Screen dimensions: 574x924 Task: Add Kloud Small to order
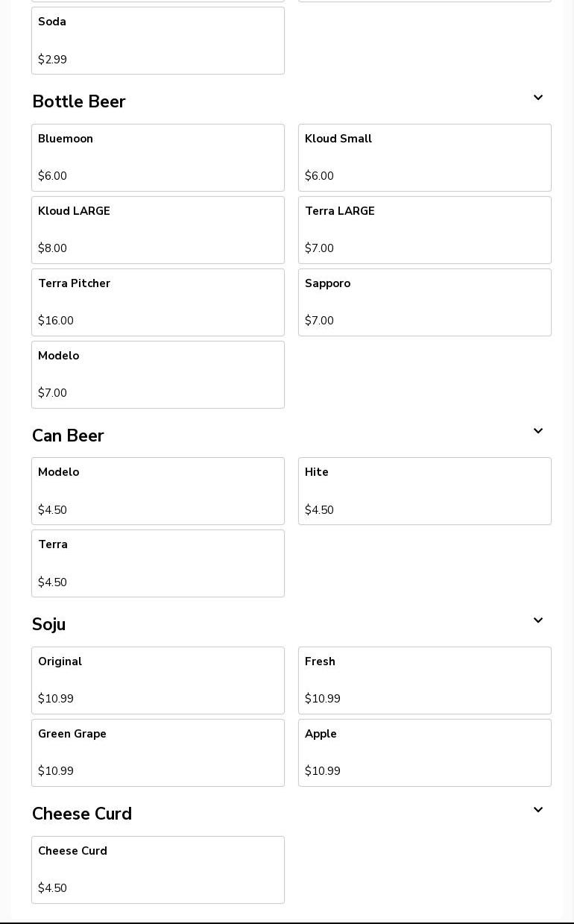click(x=424, y=157)
